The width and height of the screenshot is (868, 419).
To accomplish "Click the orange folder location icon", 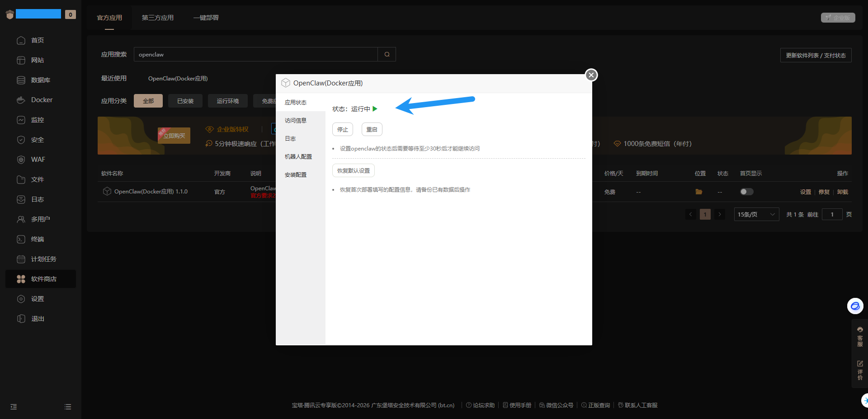I will click(x=698, y=192).
